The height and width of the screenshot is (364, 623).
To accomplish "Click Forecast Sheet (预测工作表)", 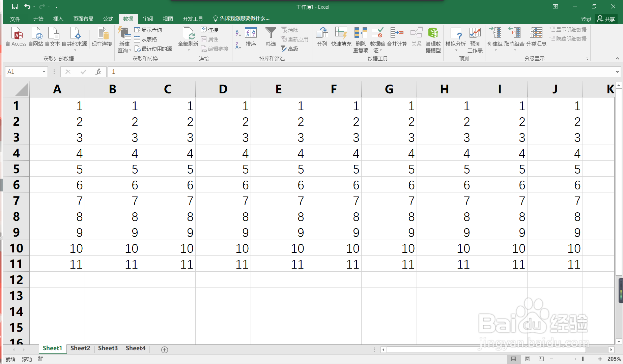I will tap(475, 40).
